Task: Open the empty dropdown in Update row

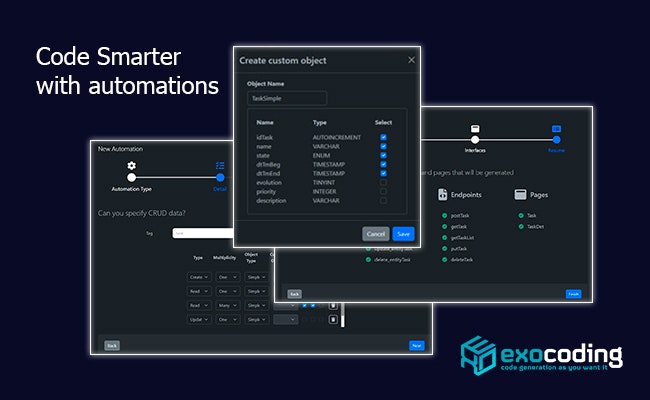Action: (286, 320)
